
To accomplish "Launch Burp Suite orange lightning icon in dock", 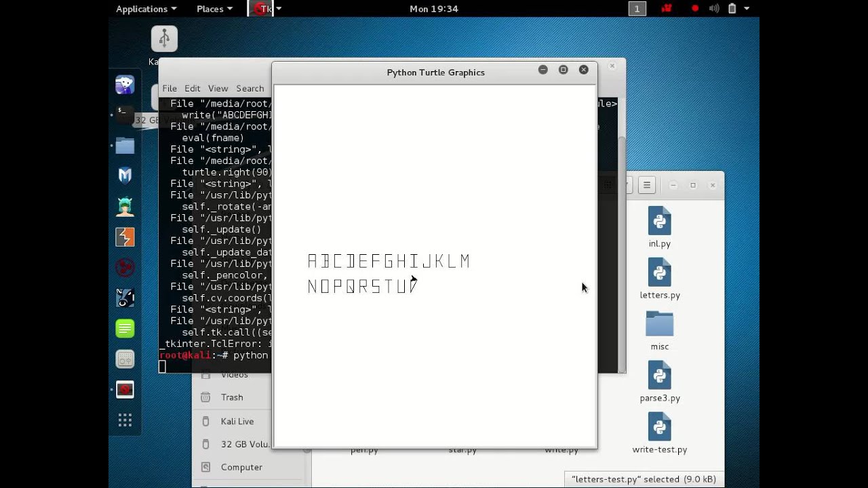I will click(x=125, y=237).
